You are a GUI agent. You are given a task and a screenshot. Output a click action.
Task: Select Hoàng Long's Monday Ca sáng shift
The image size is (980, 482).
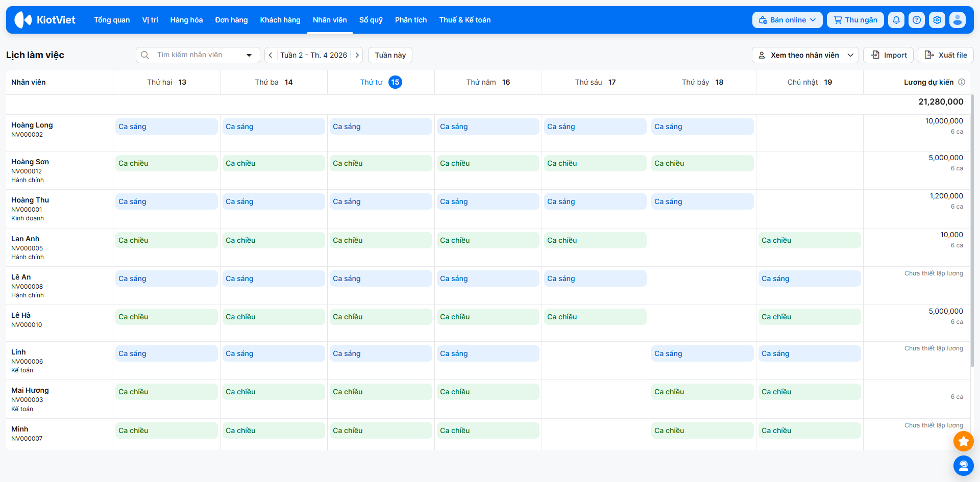click(166, 126)
